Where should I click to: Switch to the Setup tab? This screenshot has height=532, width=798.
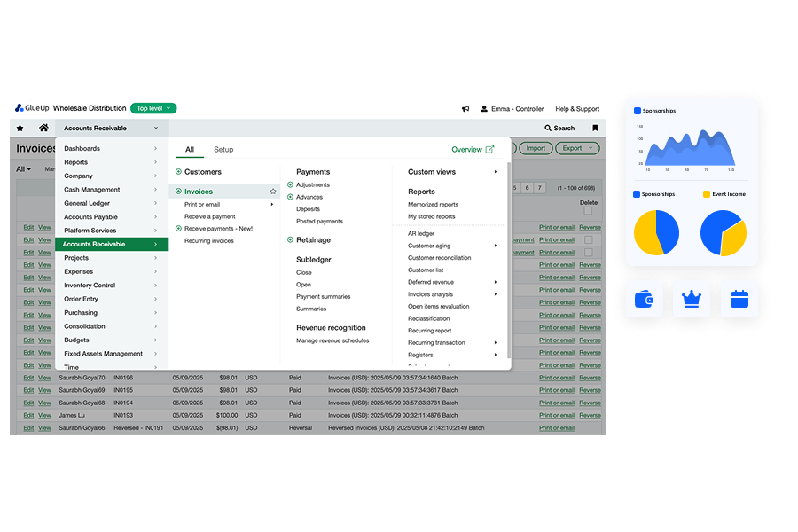tap(223, 150)
